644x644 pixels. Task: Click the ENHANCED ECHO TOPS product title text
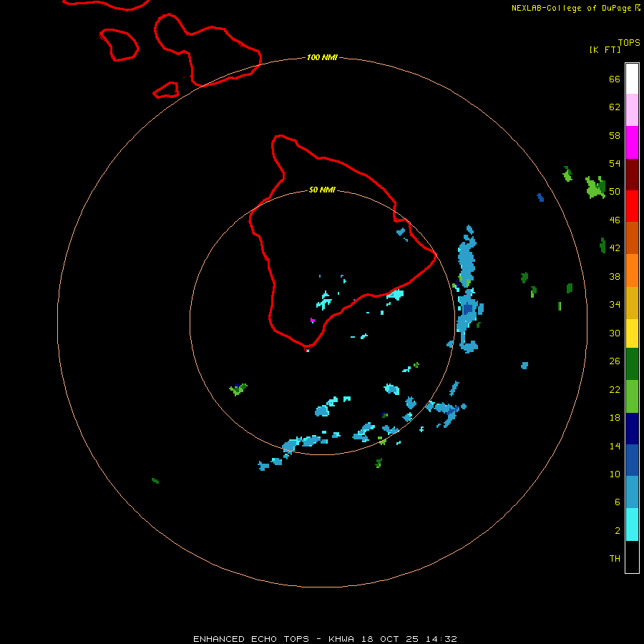tap(251, 639)
